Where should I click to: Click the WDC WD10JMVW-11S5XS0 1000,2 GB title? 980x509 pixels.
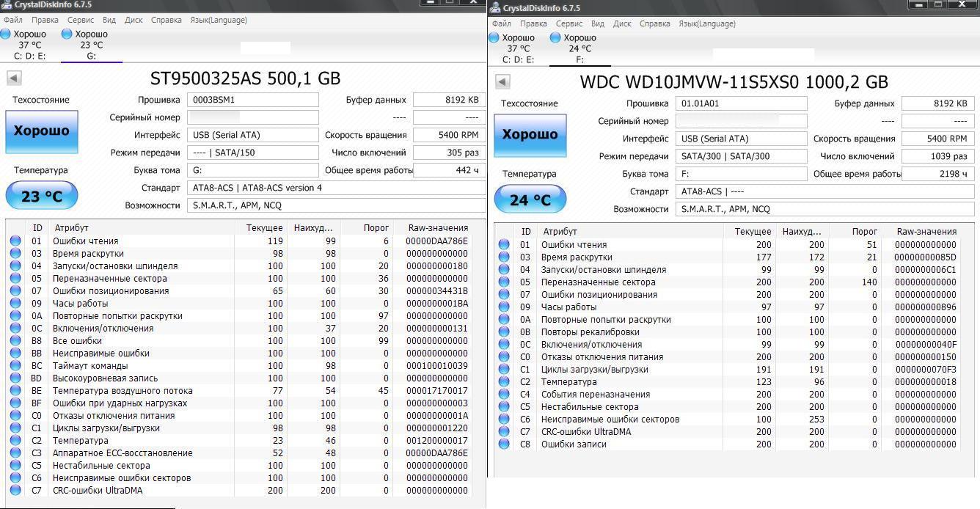(734, 82)
